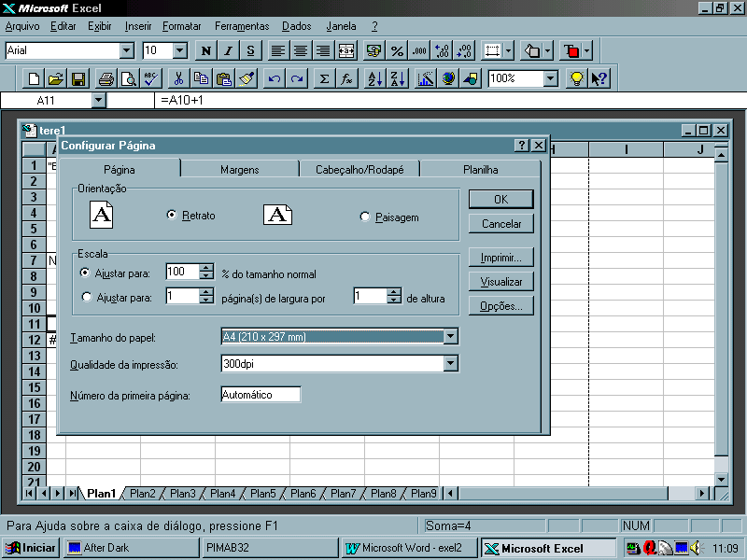Center cell text horizontally
The height and width of the screenshot is (560, 747).
coord(300,50)
